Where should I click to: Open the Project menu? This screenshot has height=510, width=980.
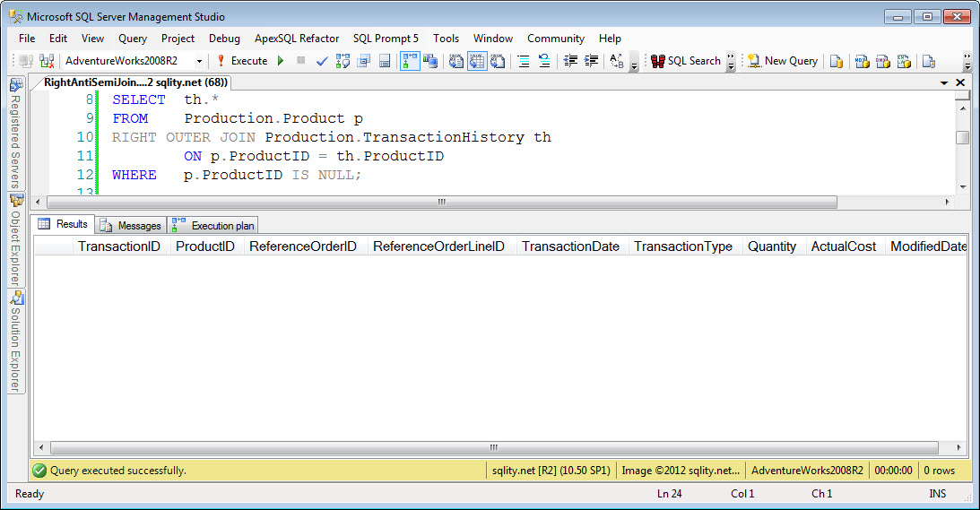178,39
